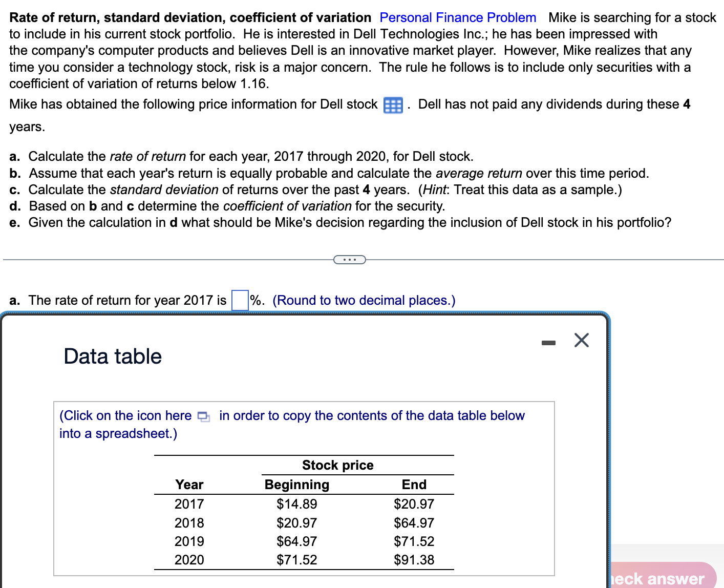Click the End column header

pos(414,484)
